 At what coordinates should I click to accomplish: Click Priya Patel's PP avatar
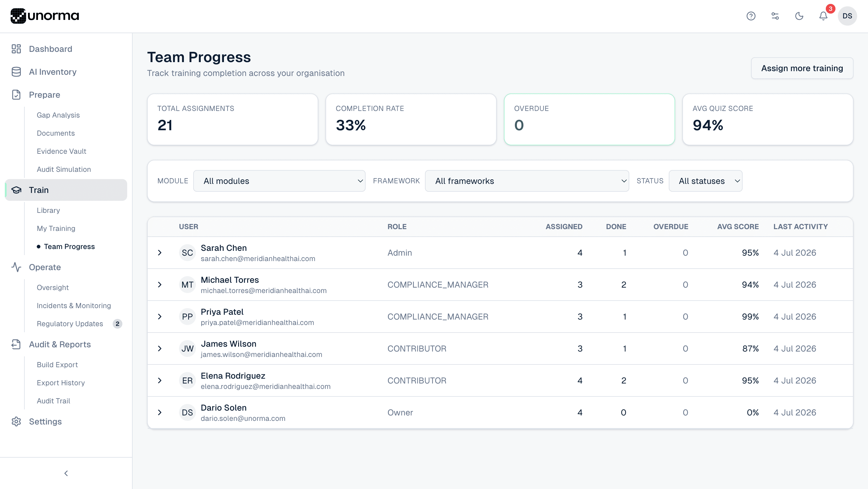point(187,317)
